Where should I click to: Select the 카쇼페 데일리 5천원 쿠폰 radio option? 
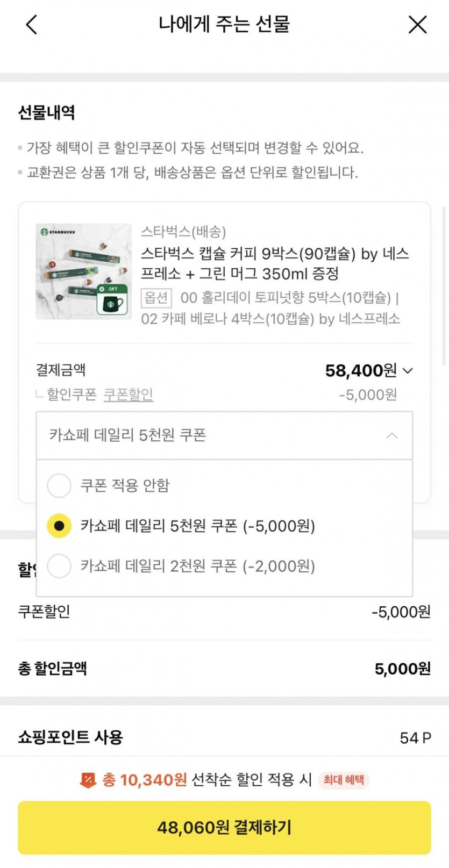click(x=59, y=526)
